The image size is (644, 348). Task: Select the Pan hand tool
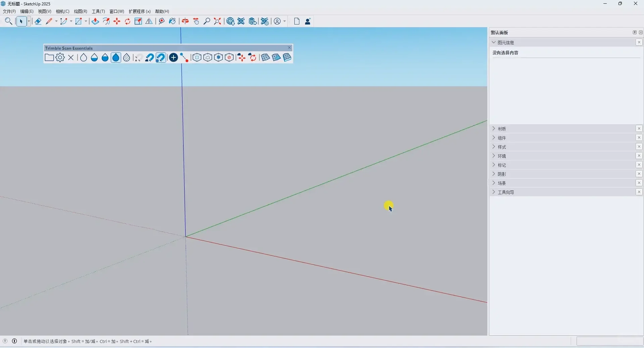coord(196,21)
